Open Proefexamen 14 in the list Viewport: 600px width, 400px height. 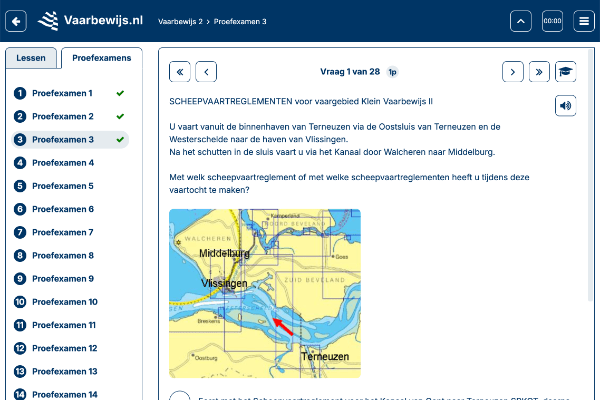(70, 394)
